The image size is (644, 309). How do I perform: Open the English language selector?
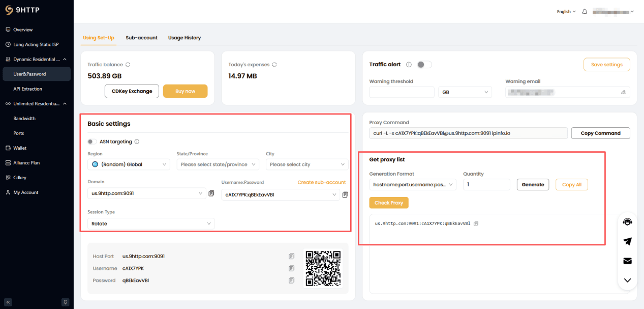tap(566, 12)
